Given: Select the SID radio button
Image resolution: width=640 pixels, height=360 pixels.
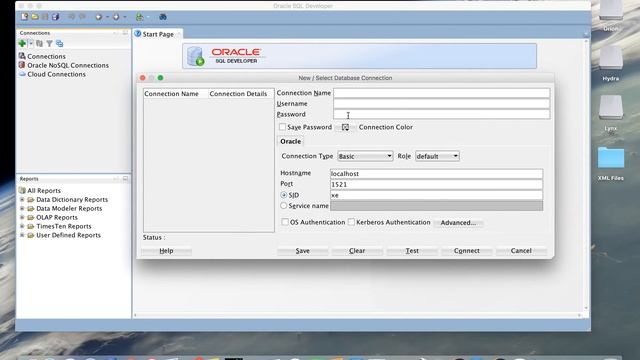Looking at the screenshot, I should (x=284, y=195).
